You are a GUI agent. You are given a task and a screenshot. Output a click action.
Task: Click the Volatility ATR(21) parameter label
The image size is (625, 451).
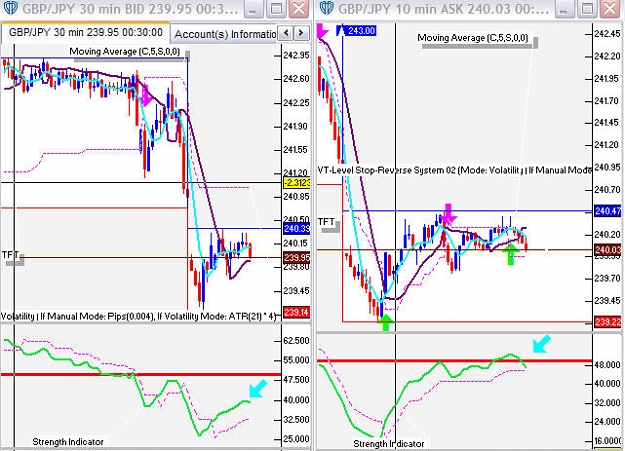coord(138,317)
